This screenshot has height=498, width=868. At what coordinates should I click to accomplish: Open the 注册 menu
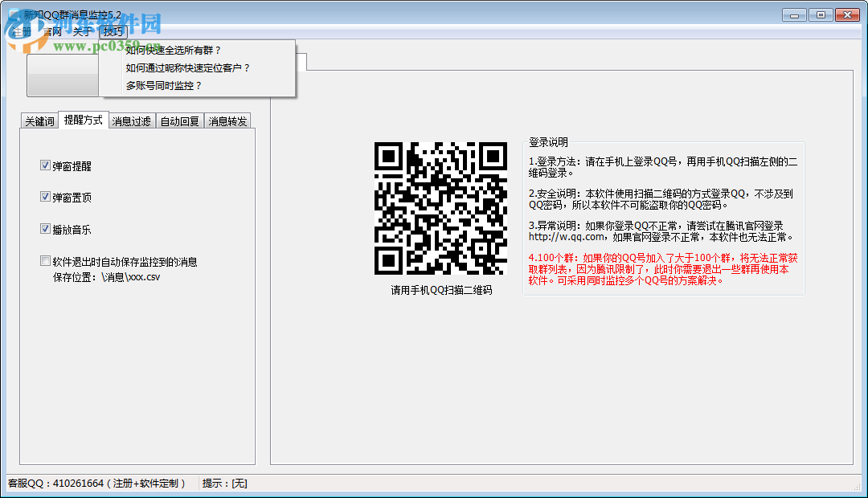tap(23, 32)
